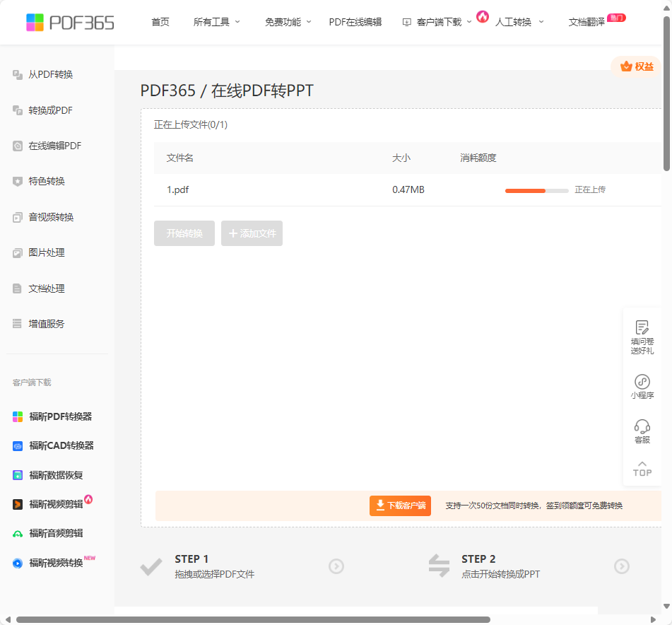672x625 pixels.
Task: Click the scroll-right arrow of the horizontal scrollbar
Action: pos(653,620)
